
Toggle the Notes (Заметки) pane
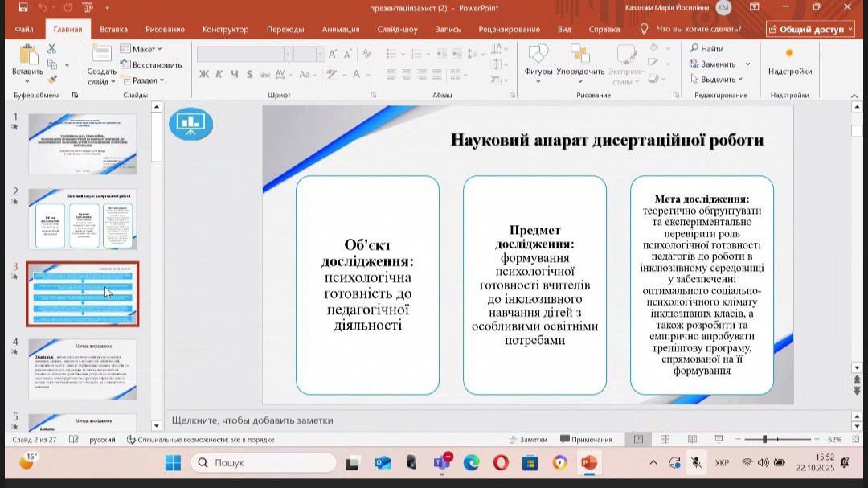click(528, 440)
